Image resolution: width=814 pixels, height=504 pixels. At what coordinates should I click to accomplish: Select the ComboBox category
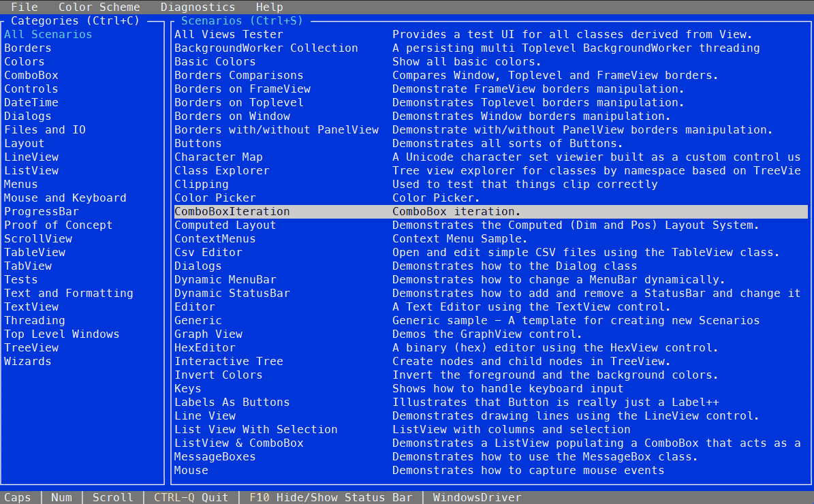tap(31, 76)
